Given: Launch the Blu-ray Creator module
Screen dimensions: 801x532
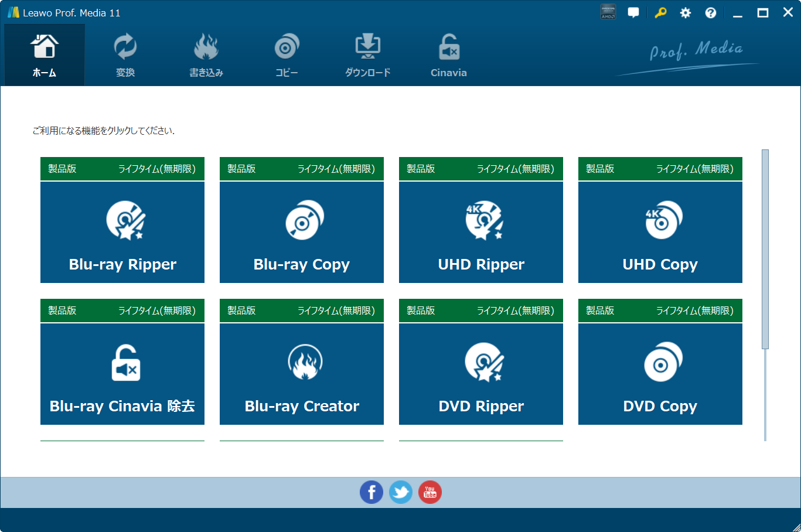Looking at the screenshot, I should (x=302, y=374).
